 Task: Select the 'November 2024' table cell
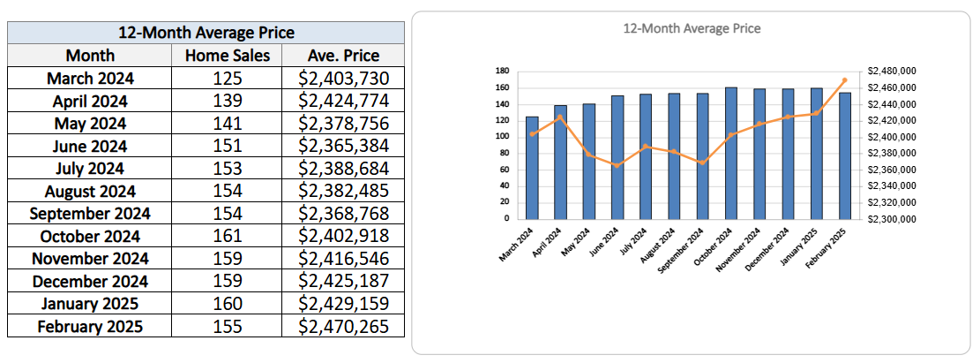click(x=90, y=259)
